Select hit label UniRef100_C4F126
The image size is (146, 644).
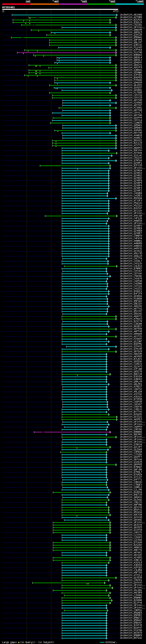[x=131, y=218]
